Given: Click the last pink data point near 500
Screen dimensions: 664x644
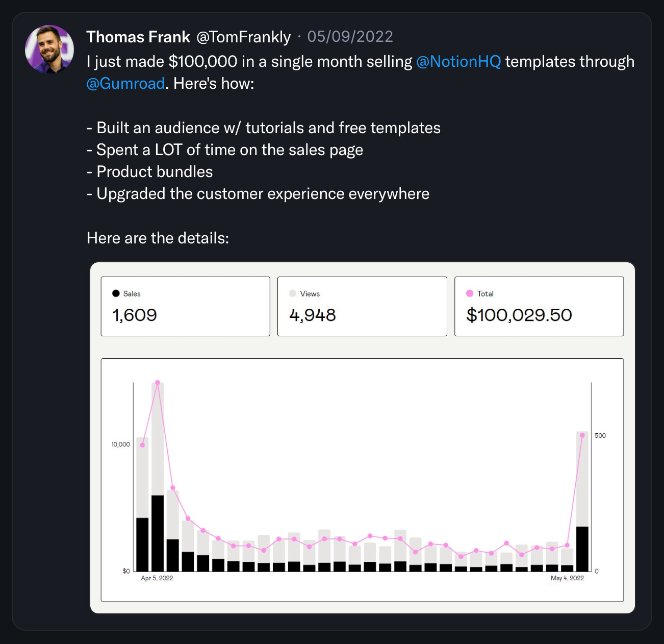Looking at the screenshot, I should pyautogui.click(x=582, y=435).
